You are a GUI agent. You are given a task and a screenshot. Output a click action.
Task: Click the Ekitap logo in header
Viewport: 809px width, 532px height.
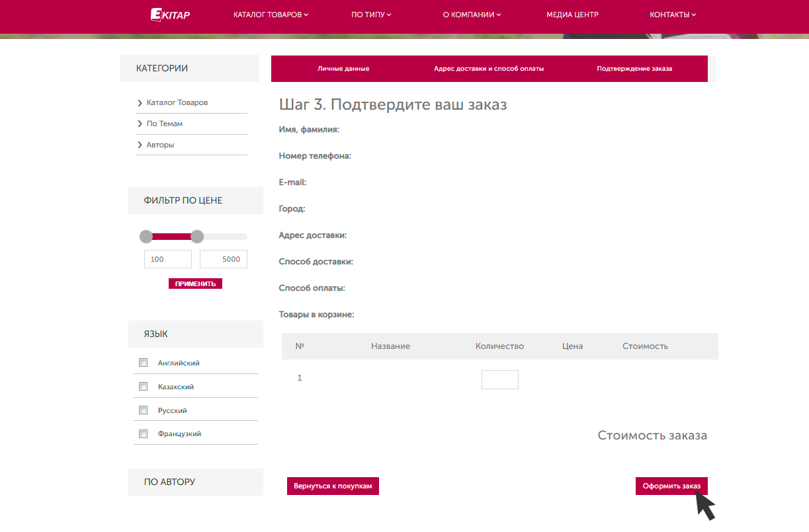[170, 15]
